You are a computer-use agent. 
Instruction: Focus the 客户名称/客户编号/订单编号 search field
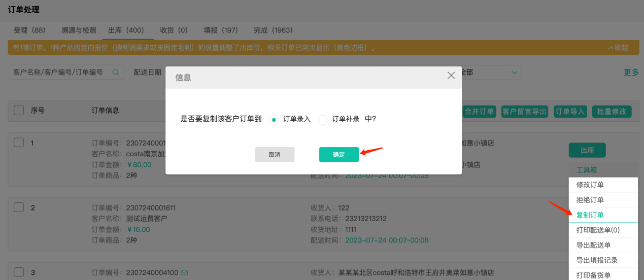[66, 73]
